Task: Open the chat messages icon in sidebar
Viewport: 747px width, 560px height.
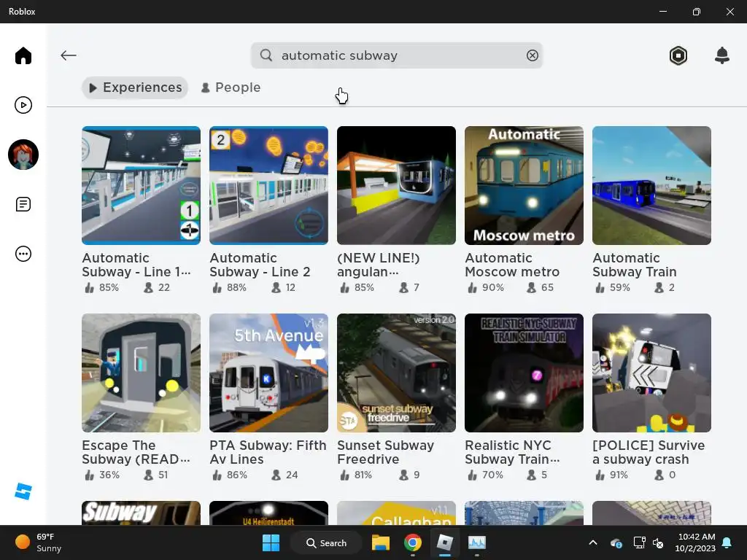Action: 23,204
